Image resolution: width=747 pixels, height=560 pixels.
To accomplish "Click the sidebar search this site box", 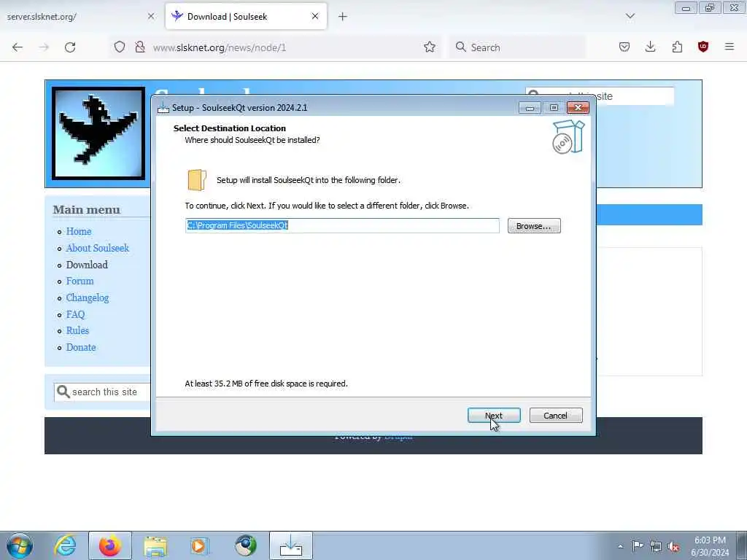I will [x=103, y=392].
